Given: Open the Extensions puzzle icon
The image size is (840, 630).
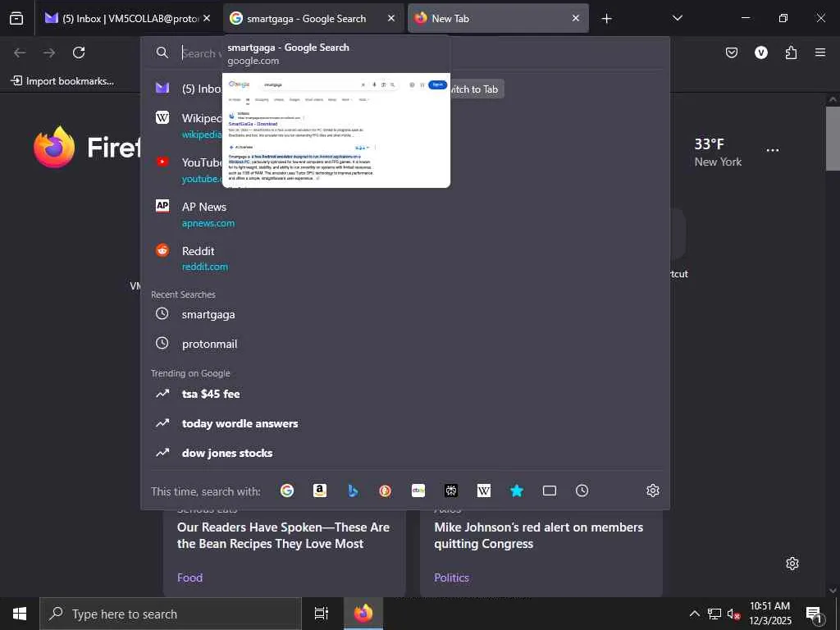Looking at the screenshot, I should tap(791, 52).
